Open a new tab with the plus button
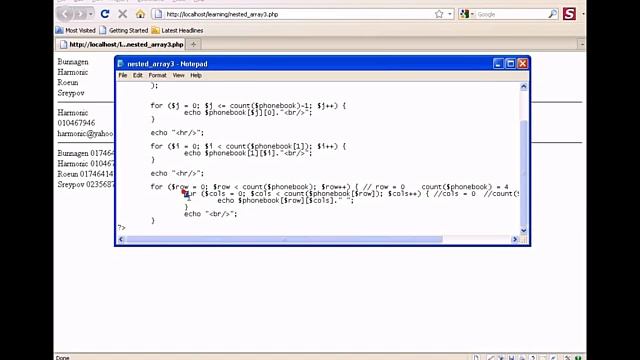Viewport: 640px width, 360px height. [x=193, y=44]
